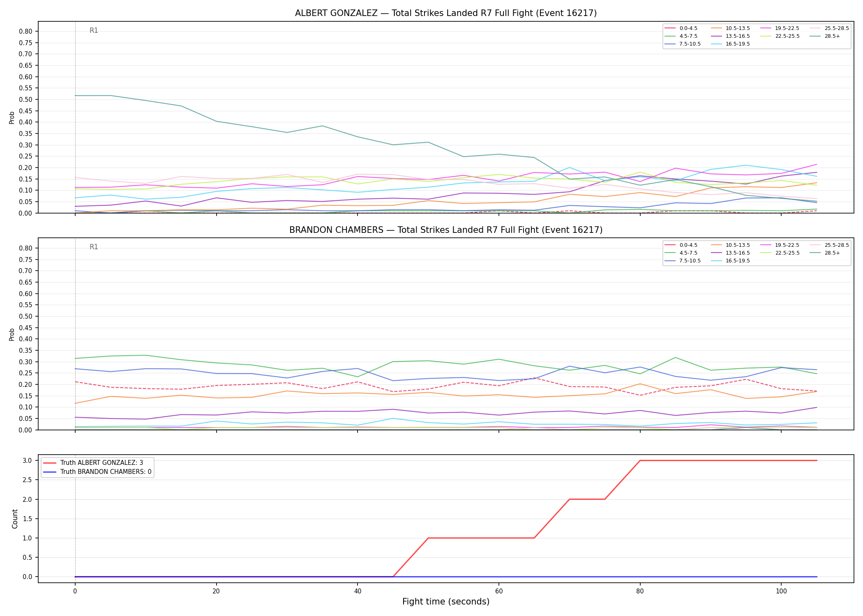Click 'Prob' label on the Albert Gonzalez chart
Image resolution: width=863 pixels, height=616 pixels.
[x=12, y=117]
